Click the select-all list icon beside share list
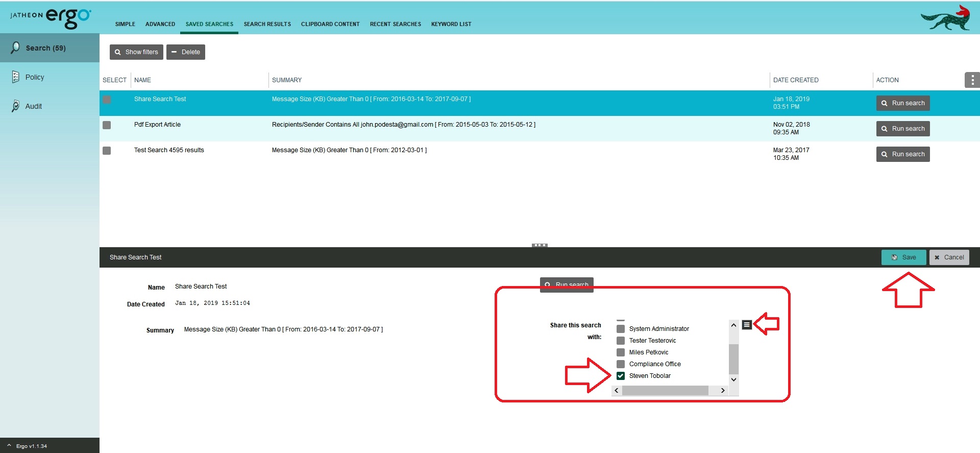Image resolution: width=980 pixels, height=453 pixels. pos(746,324)
